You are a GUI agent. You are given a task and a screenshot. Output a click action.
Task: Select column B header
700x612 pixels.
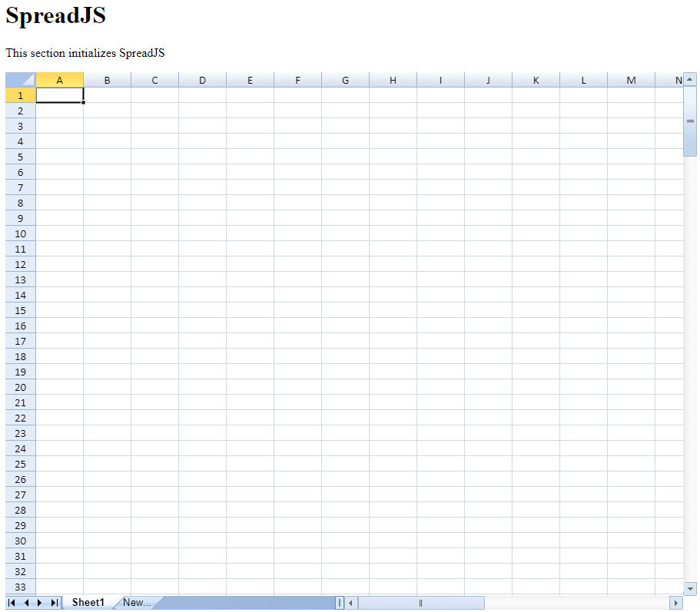click(107, 81)
